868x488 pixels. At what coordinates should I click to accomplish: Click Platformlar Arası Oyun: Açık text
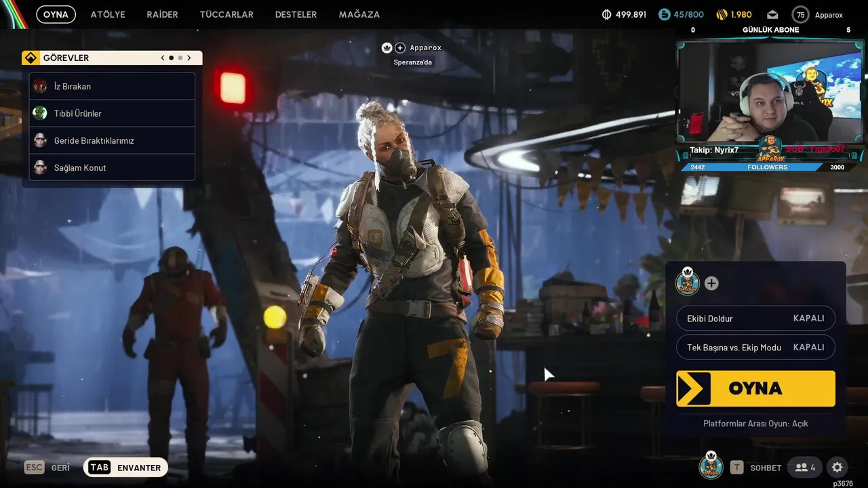click(755, 424)
